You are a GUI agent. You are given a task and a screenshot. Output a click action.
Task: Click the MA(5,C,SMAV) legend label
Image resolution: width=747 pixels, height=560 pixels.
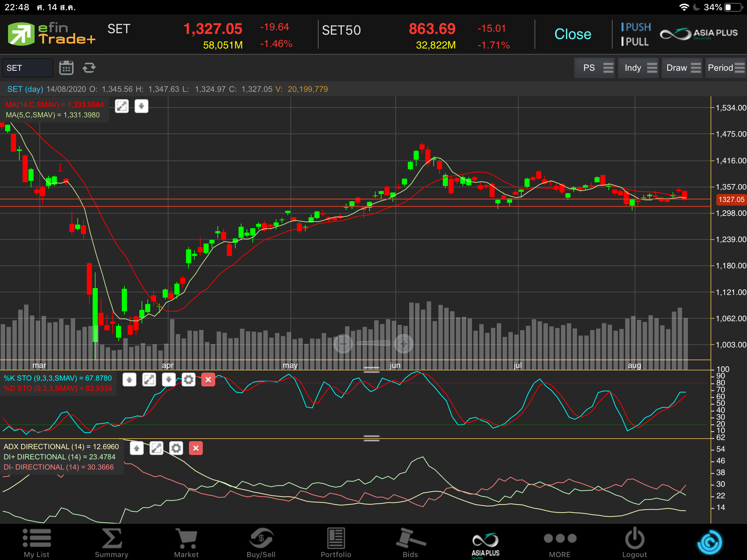click(53, 115)
